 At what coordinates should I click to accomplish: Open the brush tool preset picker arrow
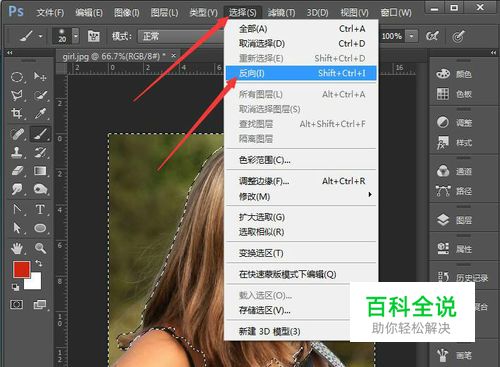coord(41,36)
